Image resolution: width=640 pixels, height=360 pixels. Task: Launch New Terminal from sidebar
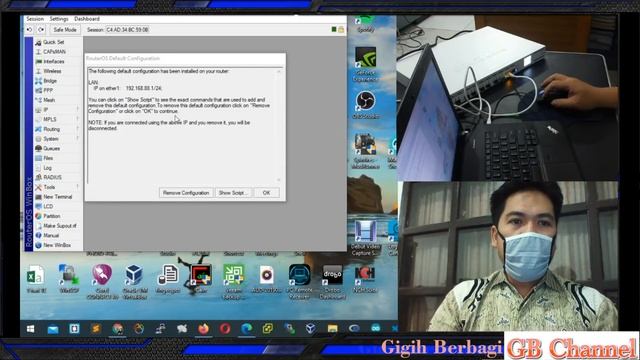click(58, 197)
